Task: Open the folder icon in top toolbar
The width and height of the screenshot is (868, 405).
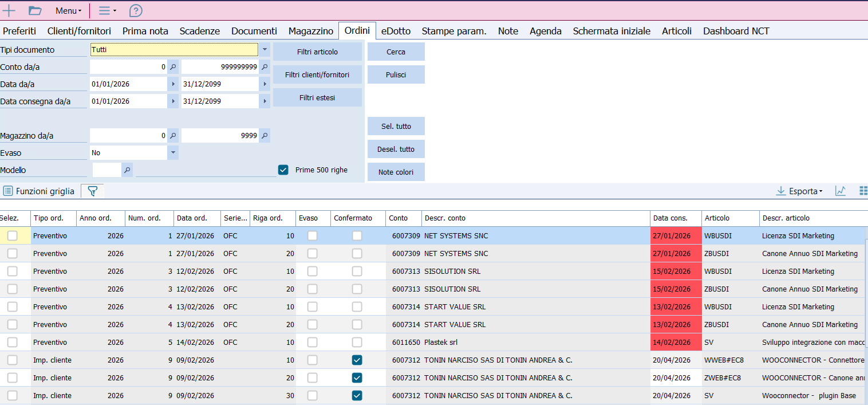Action: pyautogui.click(x=35, y=10)
